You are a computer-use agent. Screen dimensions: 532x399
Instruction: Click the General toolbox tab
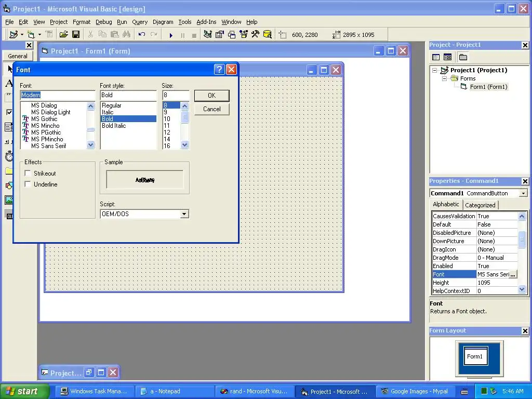[18, 56]
